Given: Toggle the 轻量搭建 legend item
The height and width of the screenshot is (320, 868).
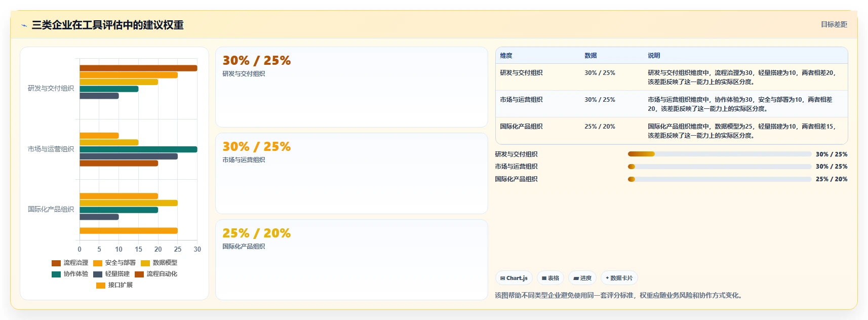Looking at the screenshot, I should tap(111, 274).
